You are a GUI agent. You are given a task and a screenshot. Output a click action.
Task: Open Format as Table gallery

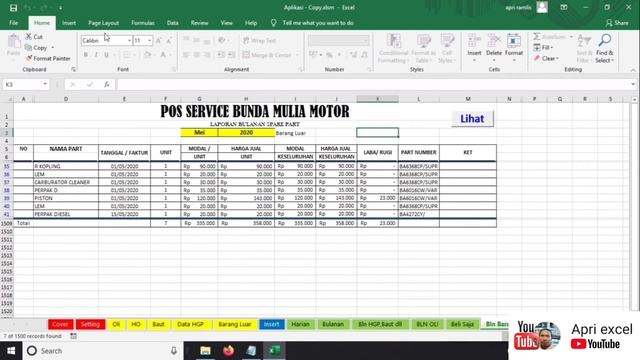click(x=424, y=49)
